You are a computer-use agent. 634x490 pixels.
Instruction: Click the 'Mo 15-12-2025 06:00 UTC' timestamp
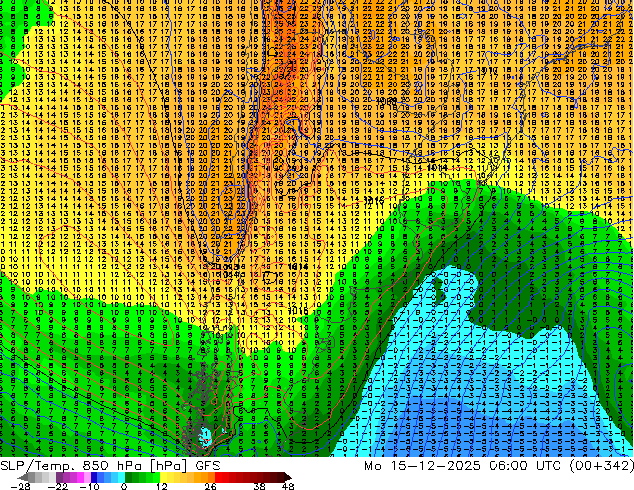(x=464, y=466)
